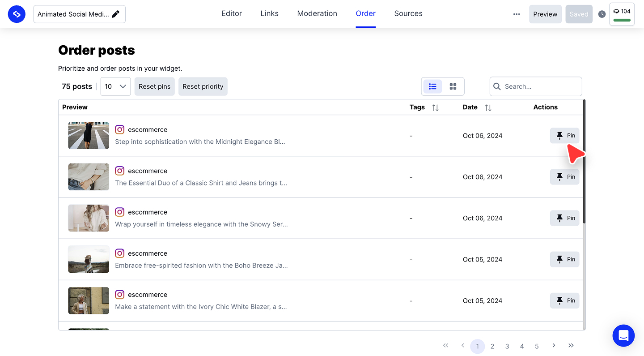This screenshot has height=356, width=644.
Task: Pin the Boho Breeze post
Action: click(564, 259)
